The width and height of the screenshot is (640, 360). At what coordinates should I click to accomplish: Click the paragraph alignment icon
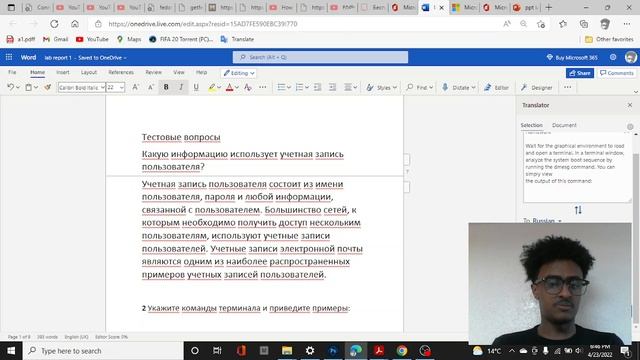(348, 87)
